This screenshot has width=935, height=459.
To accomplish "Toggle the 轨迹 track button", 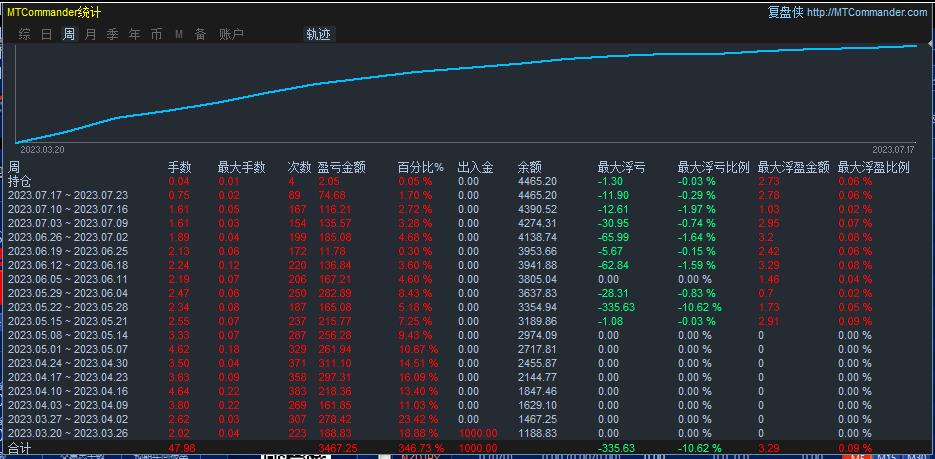I will (x=318, y=35).
